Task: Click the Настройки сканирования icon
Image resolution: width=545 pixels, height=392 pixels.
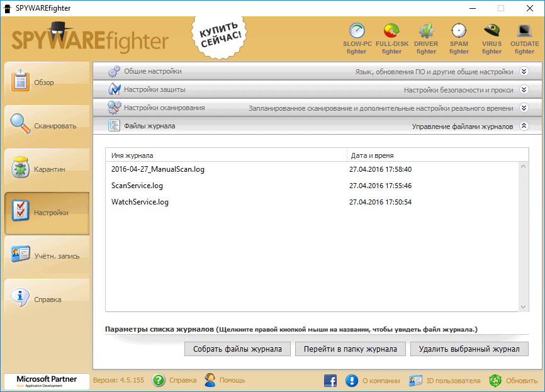Action: click(x=114, y=108)
